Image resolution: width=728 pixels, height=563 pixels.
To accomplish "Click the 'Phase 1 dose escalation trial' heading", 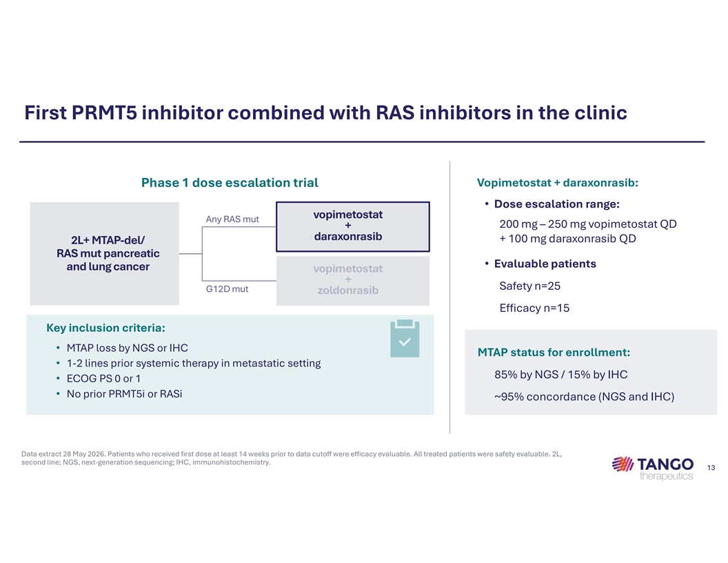I will click(x=230, y=183).
